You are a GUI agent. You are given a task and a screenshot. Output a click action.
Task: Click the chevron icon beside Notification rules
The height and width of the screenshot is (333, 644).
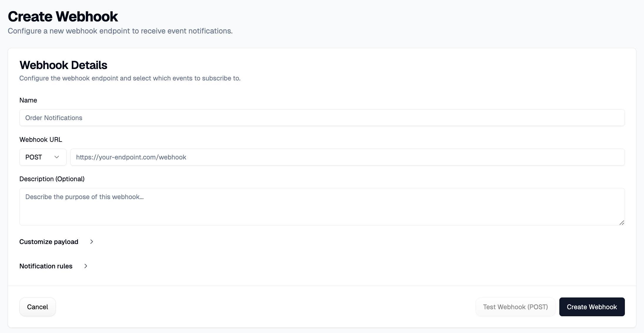(x=86, y=266)
